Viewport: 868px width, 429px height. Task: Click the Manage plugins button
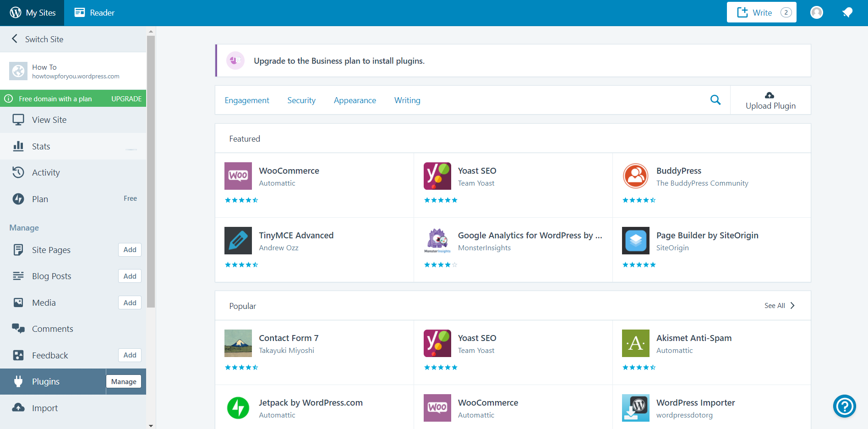[x=124, y=381]
